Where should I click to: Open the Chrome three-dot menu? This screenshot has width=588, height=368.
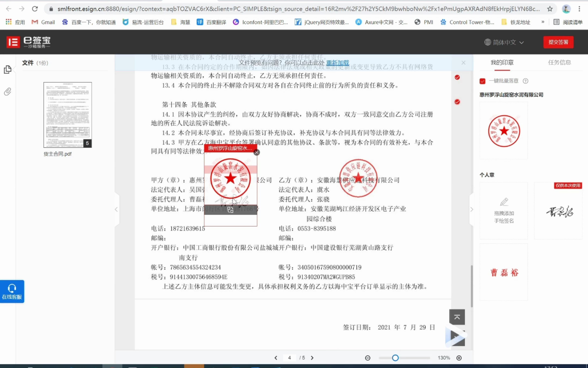(x=579, y=9)
